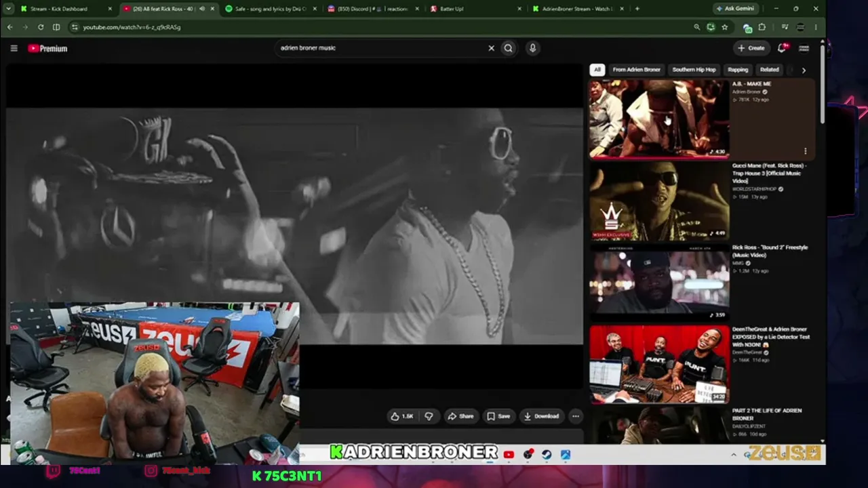The height and width of the screenshot is (488, 868).
Task: Click the browser address bar
Action: (380, 27)
